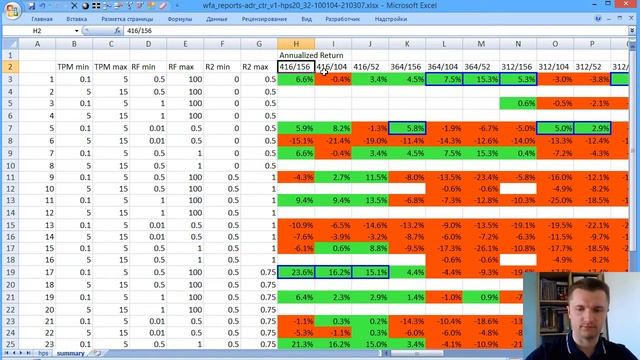Select the orange -21.4% cell
640x360 pixels.
pyautogui.click(x=333, y=141)
